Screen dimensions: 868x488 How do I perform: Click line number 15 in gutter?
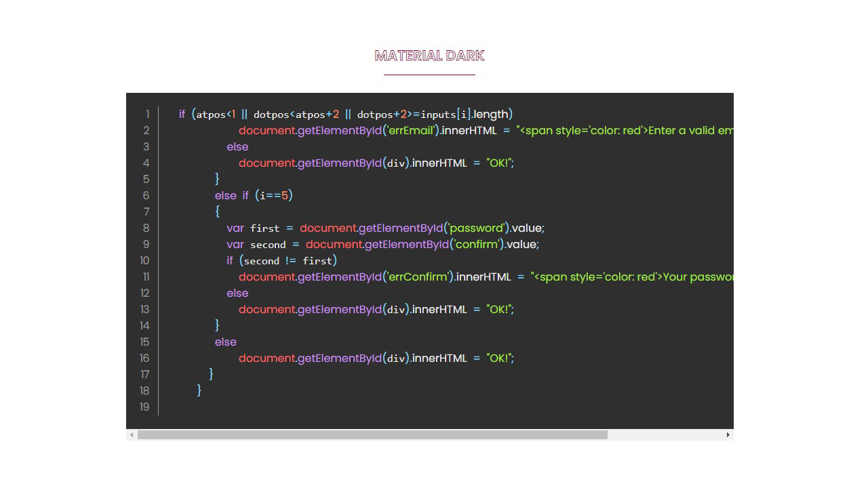pos(145,342)
